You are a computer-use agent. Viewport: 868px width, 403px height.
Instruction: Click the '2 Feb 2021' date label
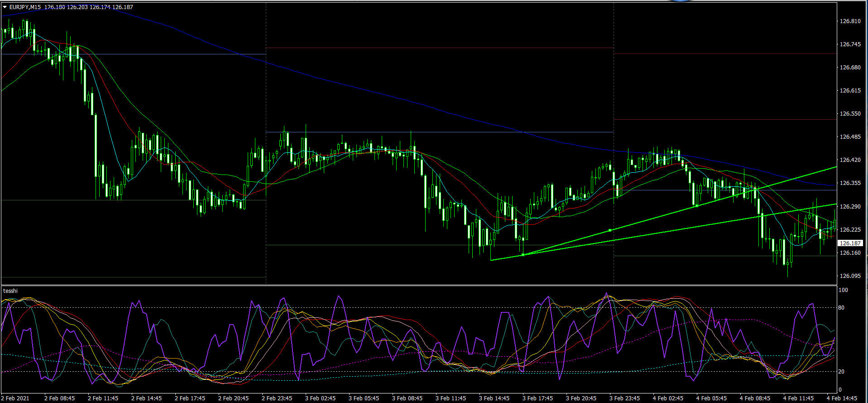(16, 398)
